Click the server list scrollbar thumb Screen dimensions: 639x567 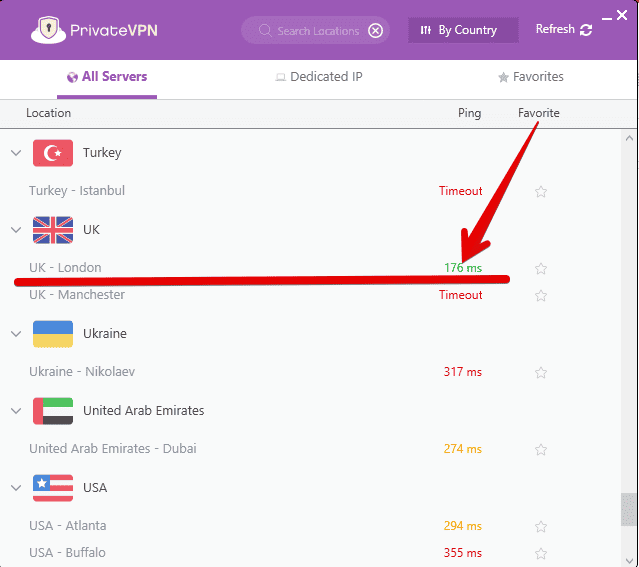(628, 510)
